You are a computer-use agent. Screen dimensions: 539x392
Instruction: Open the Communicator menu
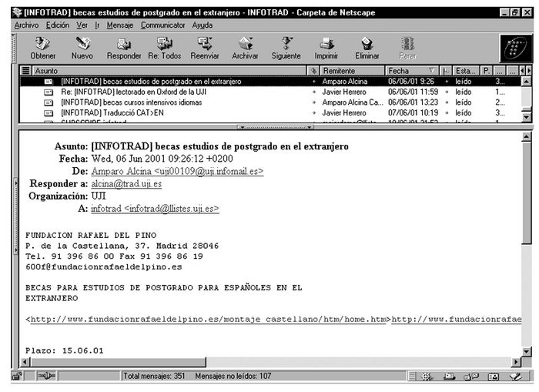coord(162,25)
